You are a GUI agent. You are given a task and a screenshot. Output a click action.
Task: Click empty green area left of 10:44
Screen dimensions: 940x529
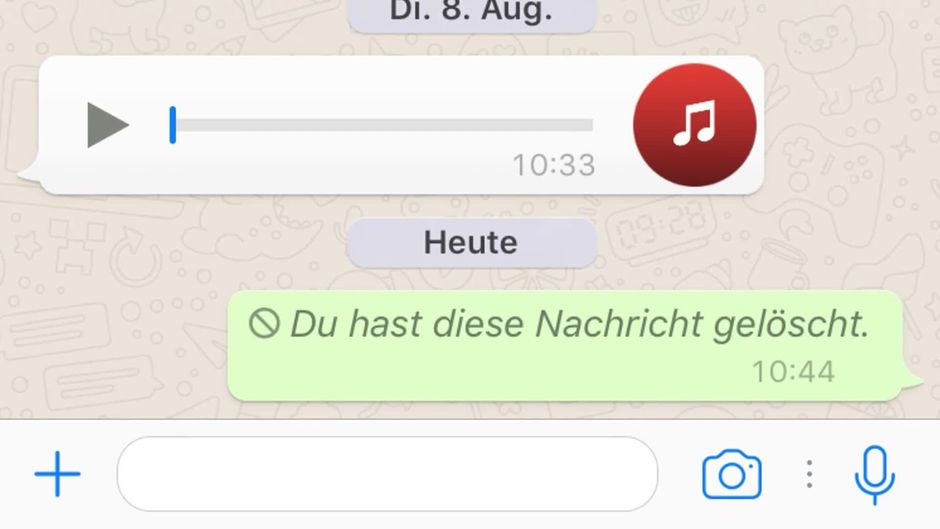[x=480, y=372]
